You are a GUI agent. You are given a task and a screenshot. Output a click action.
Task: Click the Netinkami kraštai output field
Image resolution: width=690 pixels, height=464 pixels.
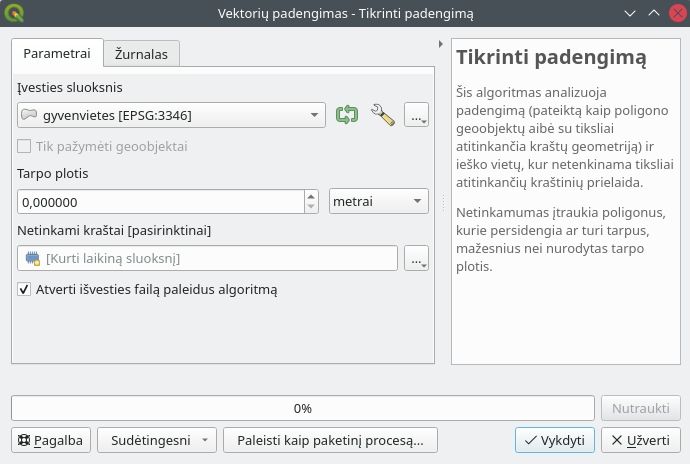[207, 258]
